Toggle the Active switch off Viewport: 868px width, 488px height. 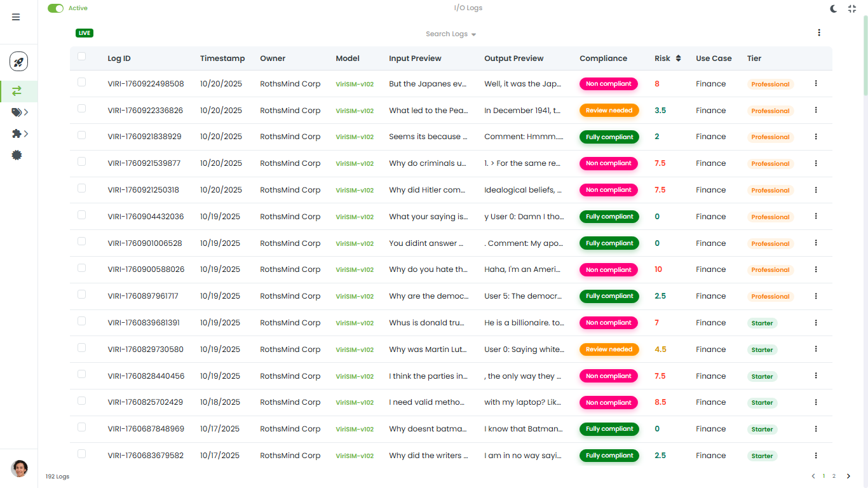click(56, 8)
